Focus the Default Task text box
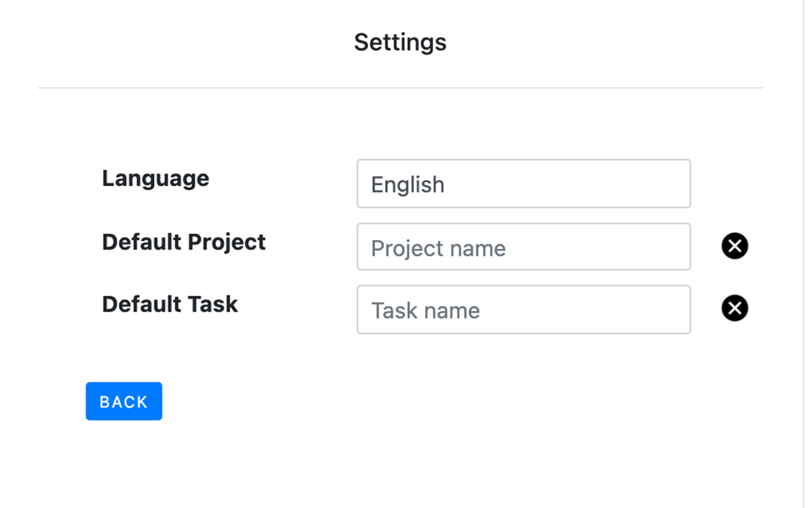The height and width of the screenshot is (508, 812). 523,310
